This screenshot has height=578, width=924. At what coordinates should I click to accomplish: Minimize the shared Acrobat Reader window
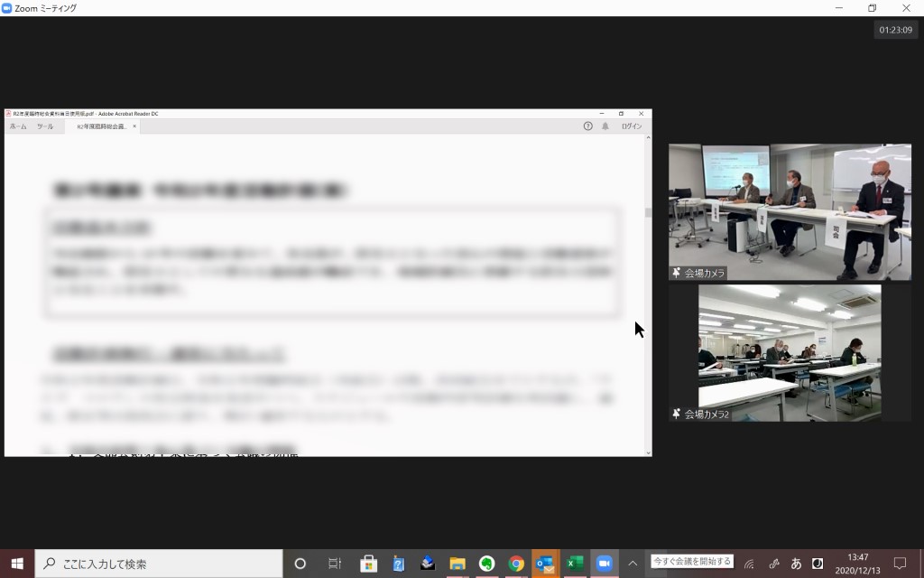click(602, 113)
